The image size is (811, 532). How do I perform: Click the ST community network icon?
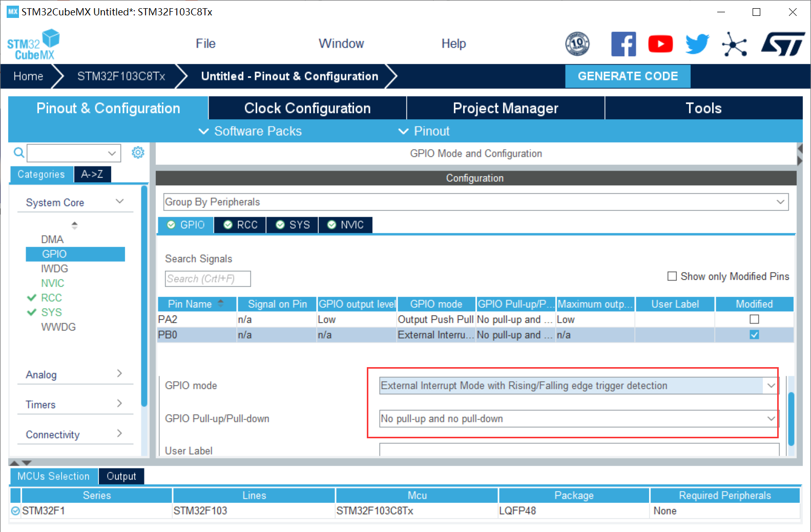tap(735, 44)
